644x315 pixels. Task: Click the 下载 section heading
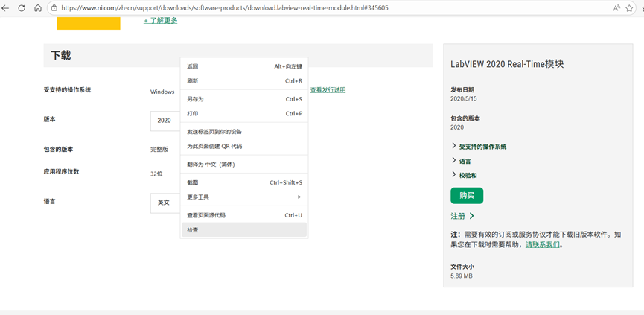[x=61, y=55]
